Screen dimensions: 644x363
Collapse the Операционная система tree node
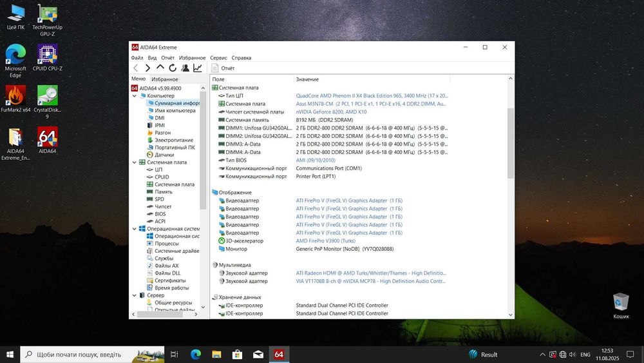point(135,229)
